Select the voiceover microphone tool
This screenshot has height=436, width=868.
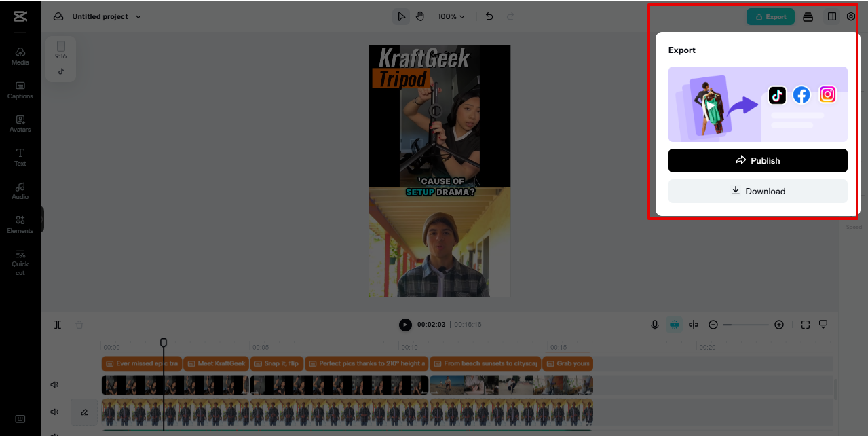pos(654,325)
